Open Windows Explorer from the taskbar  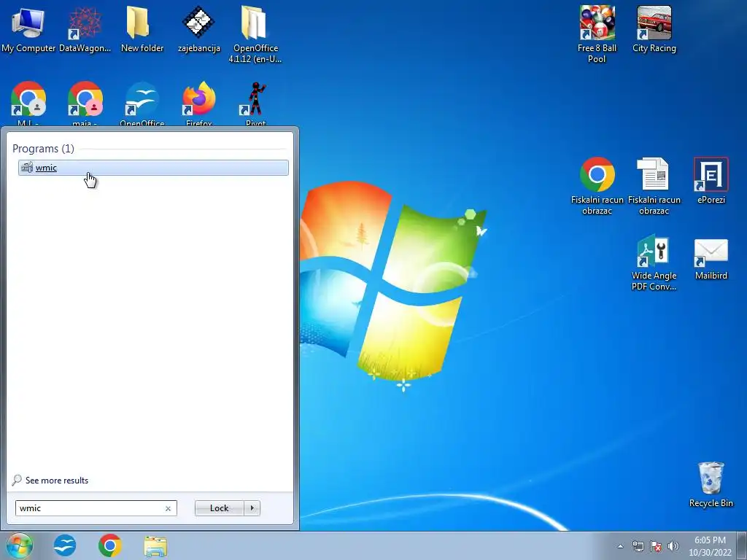pyautogui.click(x=156, y=545)
